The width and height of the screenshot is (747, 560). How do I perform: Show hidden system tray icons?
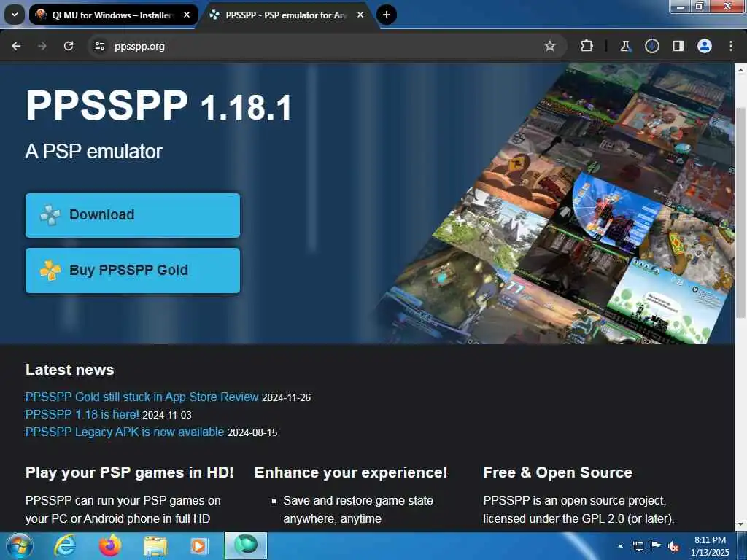[620, 546]
